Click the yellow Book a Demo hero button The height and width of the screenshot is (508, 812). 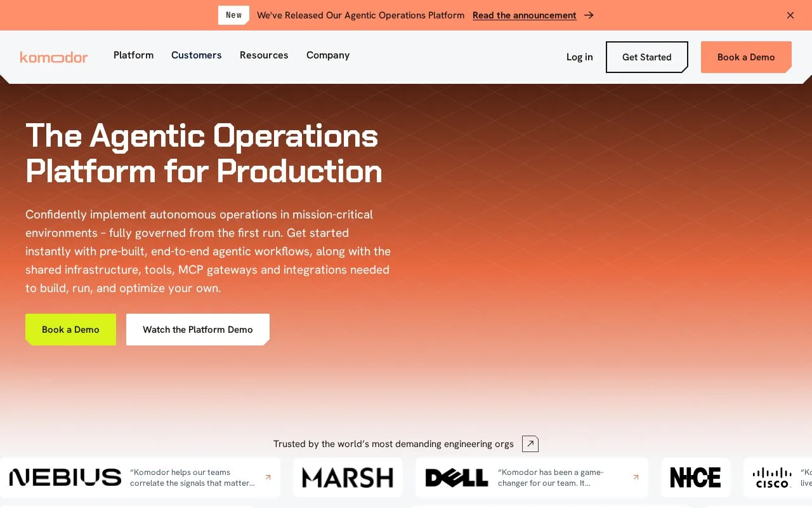70,330
